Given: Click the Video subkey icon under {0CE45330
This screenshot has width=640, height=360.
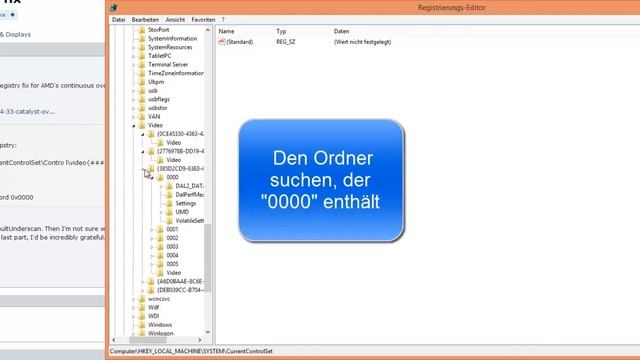Looking at the screenshot, I should pyautogui.click(x=160, y=143).
